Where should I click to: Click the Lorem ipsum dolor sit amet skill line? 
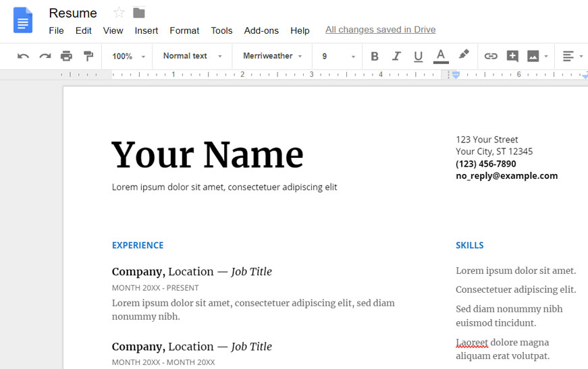click(x=516, y=271)
